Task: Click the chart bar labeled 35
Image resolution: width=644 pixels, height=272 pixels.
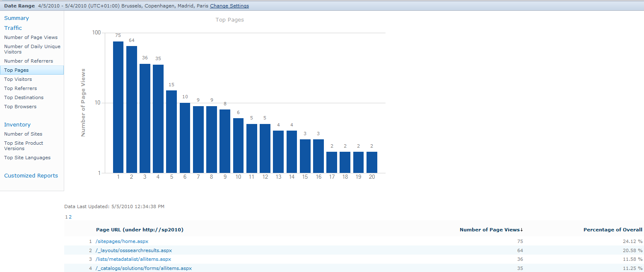Action: coord(158,119)
